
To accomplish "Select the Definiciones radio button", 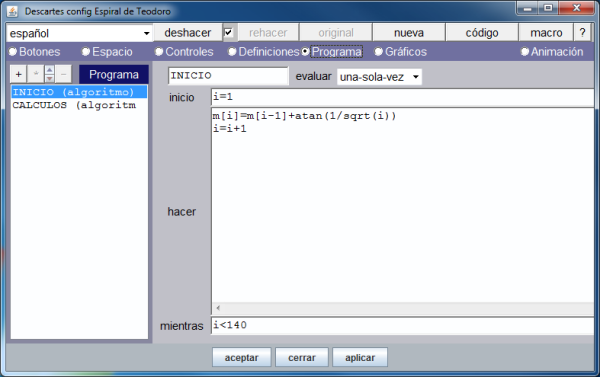I will (263, 52).
